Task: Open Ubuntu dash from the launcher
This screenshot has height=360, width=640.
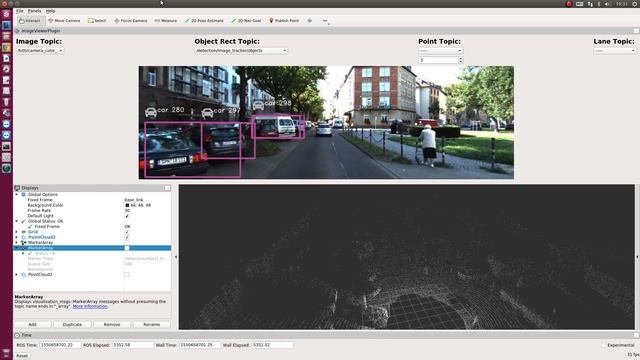Action: coord(6,14)
